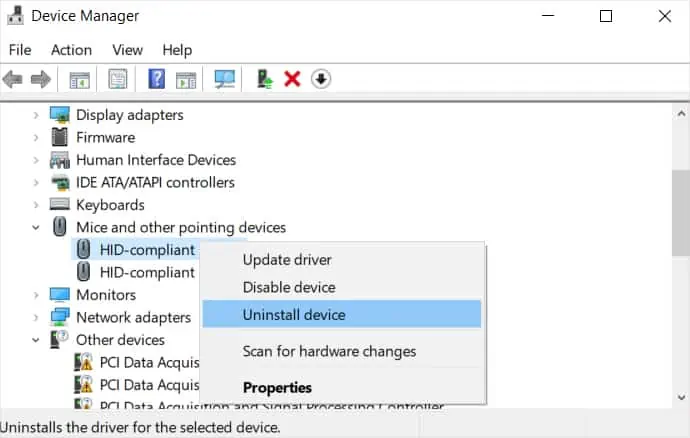
Task: Minimize the Device Manager window
Action: pos(548,16)
